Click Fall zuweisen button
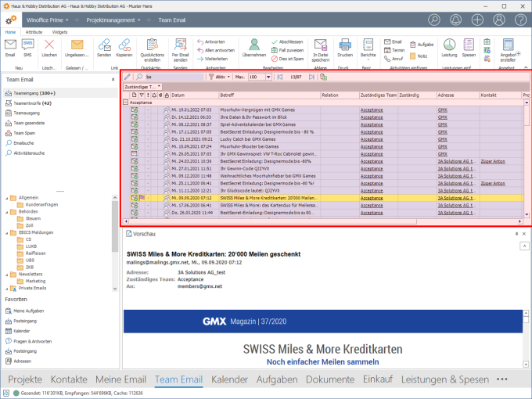532x399 pixels. pyautogui.click(x=287, y=50)
